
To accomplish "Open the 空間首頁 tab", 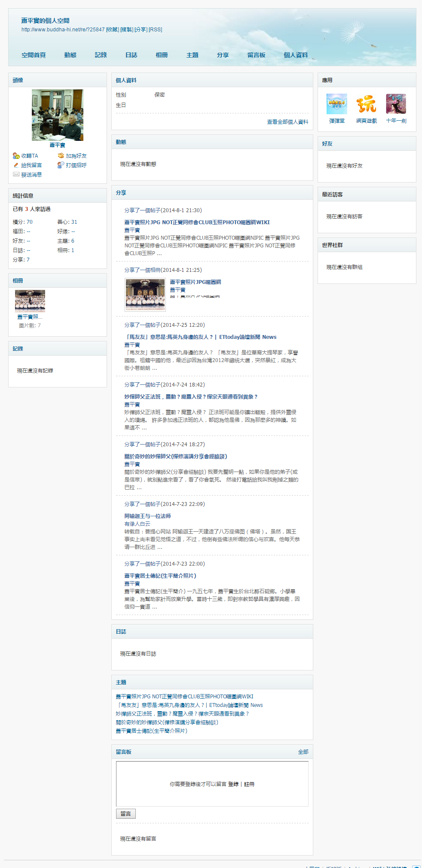I will pos(34,55).
